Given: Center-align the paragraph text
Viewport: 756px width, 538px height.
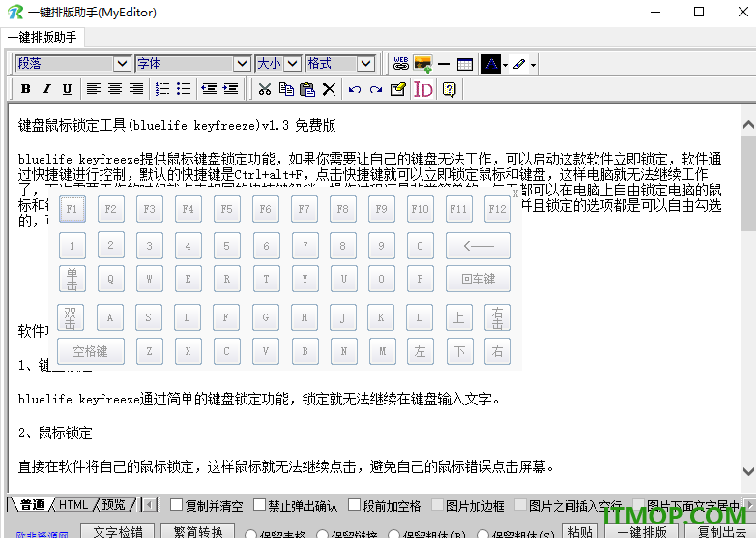Looking at the screenshot, I should tap(115, 89).
